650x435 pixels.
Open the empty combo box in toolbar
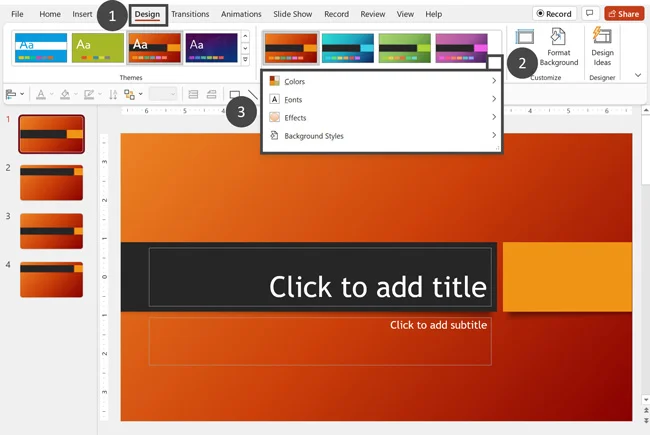pos(163,94)
